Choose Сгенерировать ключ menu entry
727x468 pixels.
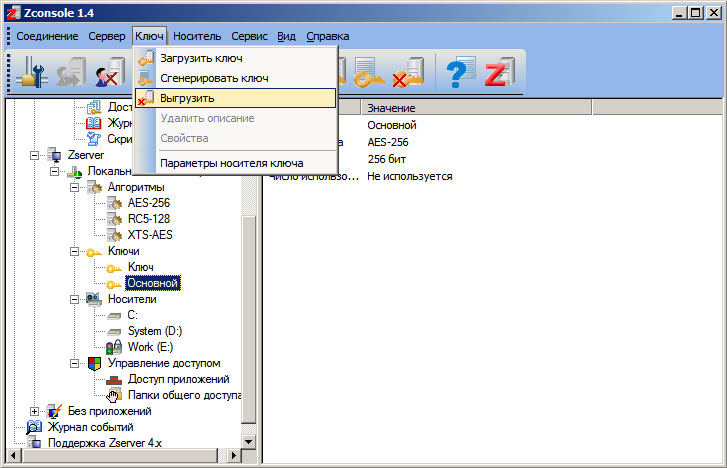(x=236, y=78)
